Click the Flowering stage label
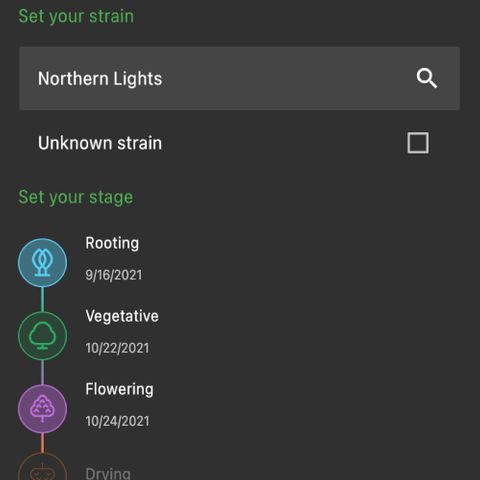The image size is (480, 480). pos(119,389)
